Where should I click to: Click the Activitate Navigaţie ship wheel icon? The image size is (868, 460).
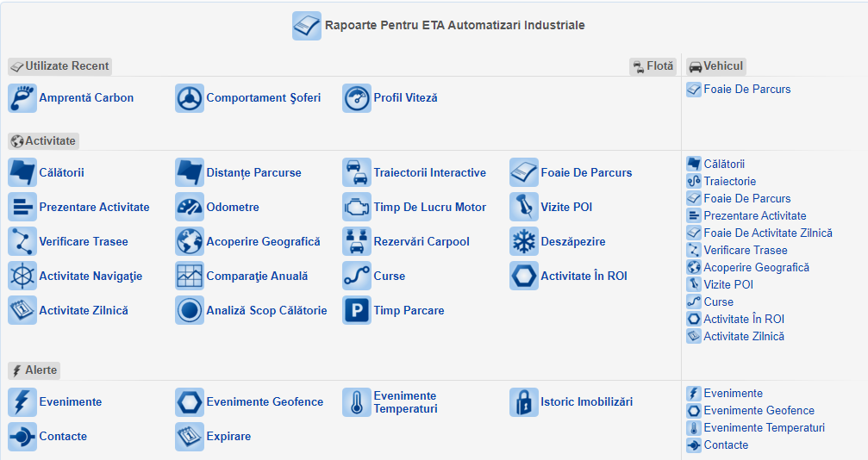[22, 277]
